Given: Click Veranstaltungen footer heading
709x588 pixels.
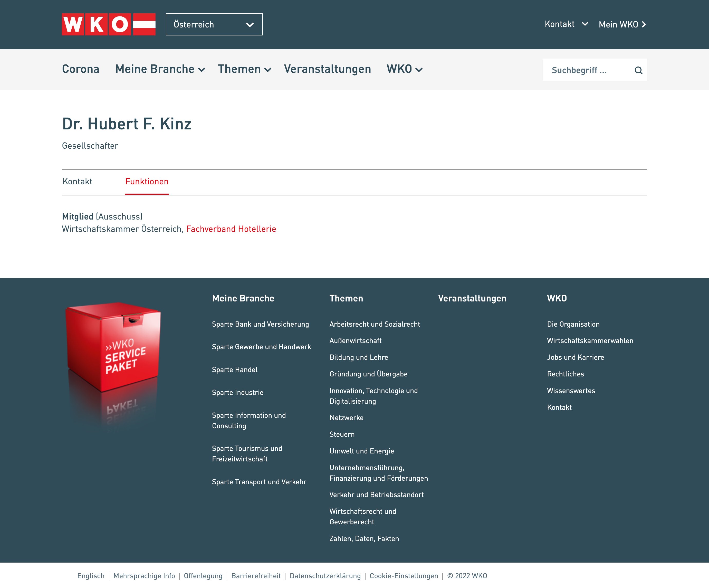Looking at the screenshot, I should tap(472, 298).
